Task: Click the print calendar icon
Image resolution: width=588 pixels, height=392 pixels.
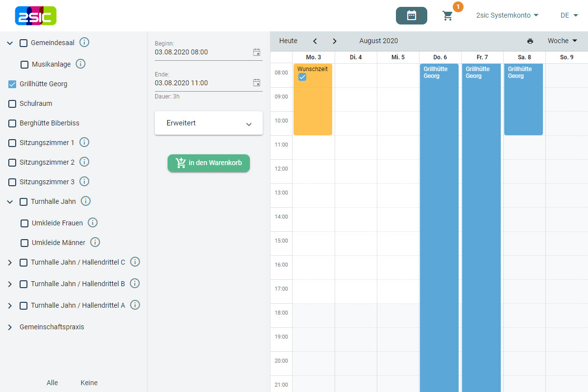Action: point(530,41)
